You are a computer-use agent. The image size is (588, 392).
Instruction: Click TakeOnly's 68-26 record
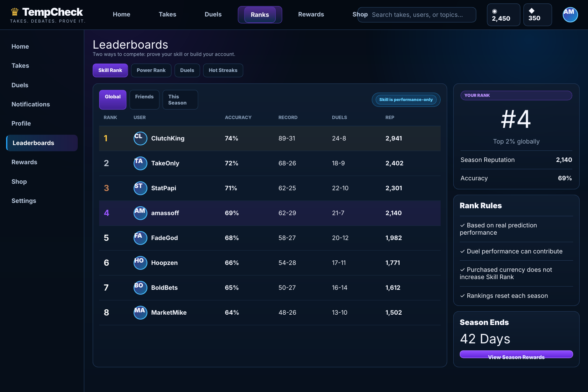tap(287, 163)
